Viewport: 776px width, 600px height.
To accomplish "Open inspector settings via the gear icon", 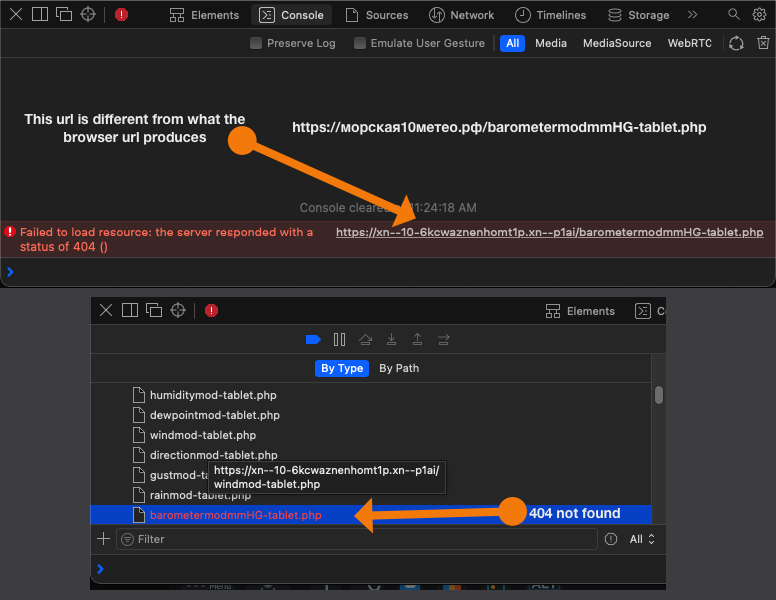I will [x=759, y=14].
